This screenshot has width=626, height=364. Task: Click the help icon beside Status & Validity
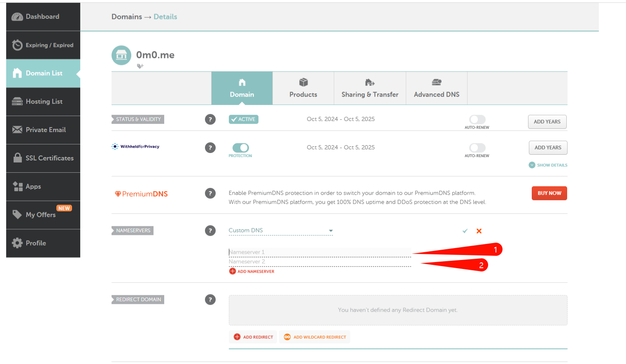(x=210, y=119)
